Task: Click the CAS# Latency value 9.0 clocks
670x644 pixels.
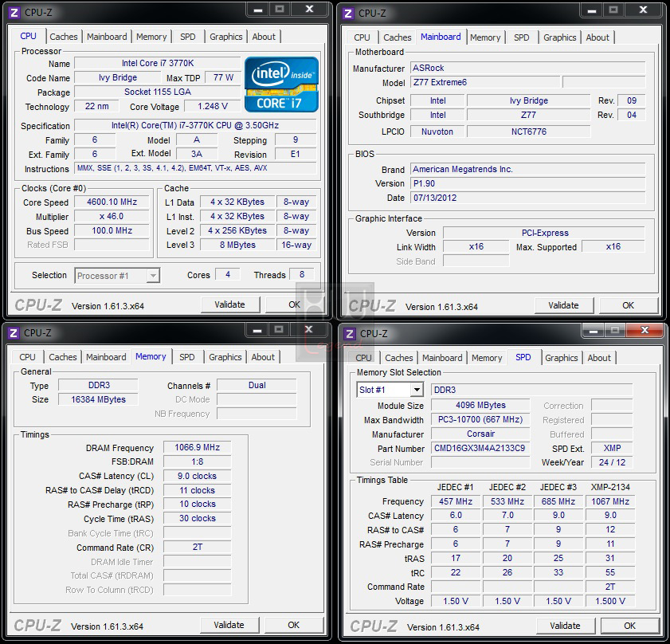Action: coord(198,477)
